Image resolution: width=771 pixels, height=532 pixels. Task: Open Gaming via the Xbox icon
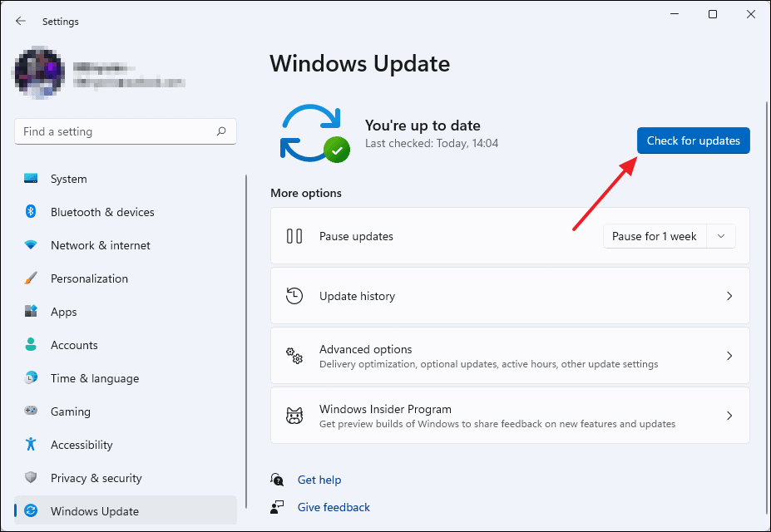click(x=30, y=411)
